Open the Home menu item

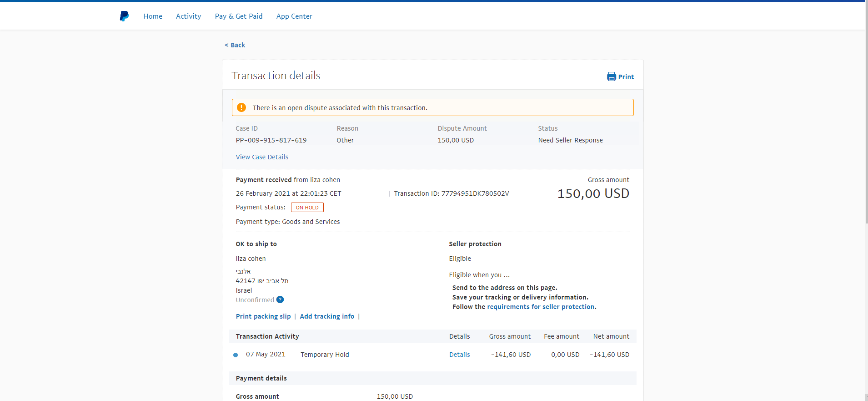click(x=153, y=16)
